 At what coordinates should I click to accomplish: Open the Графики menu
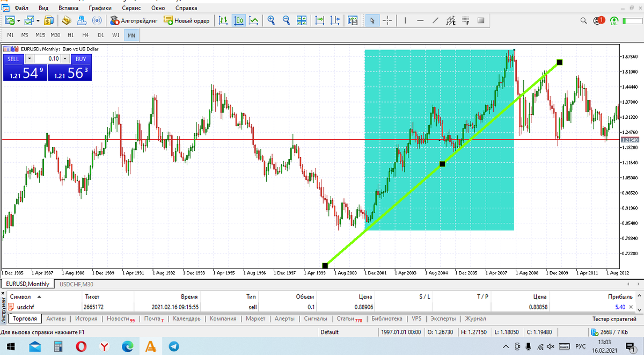pos(100,8)
